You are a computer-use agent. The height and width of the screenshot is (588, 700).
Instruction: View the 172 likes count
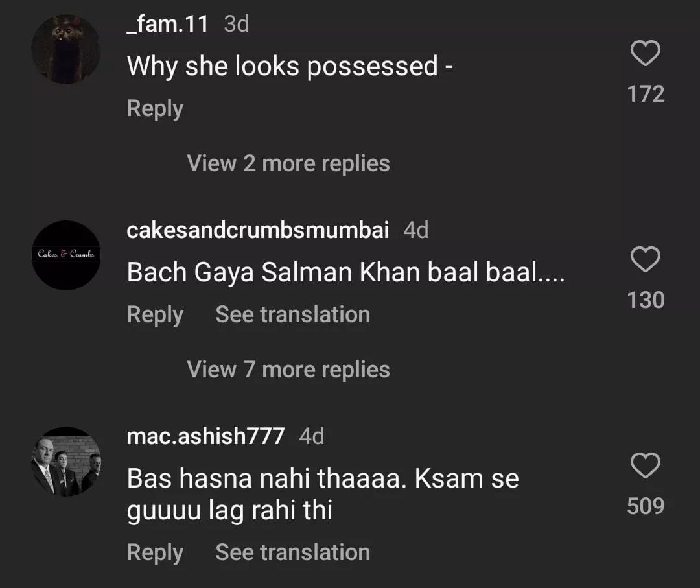[646, 94]
